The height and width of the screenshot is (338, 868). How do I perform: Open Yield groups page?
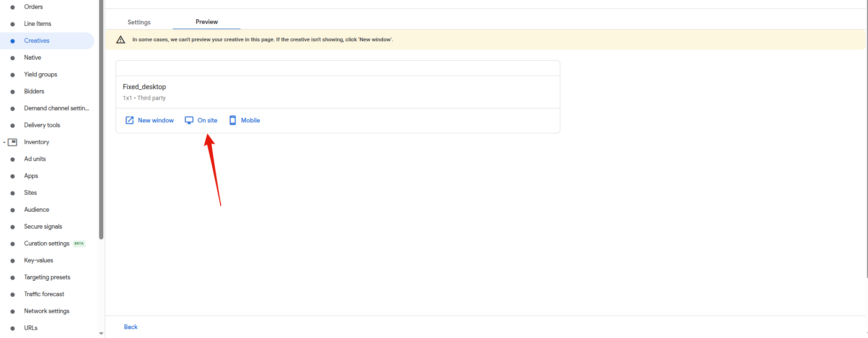tap(40, 75)
